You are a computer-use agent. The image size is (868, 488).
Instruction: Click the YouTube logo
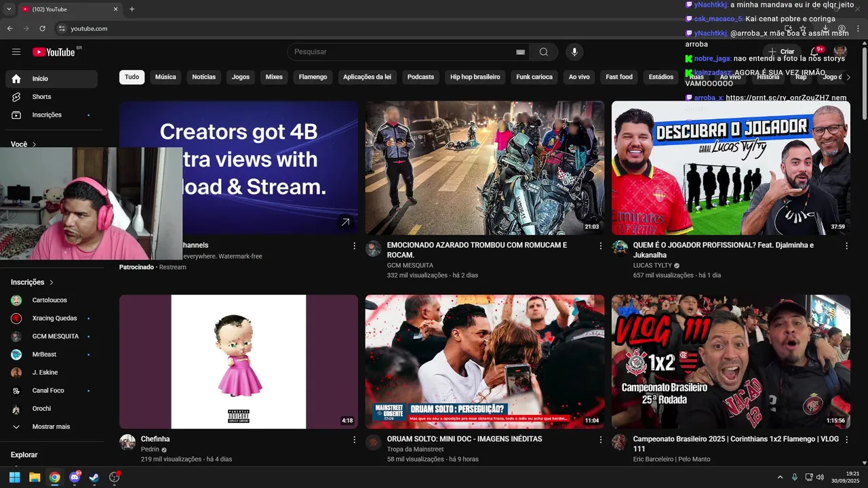[54, 52]
